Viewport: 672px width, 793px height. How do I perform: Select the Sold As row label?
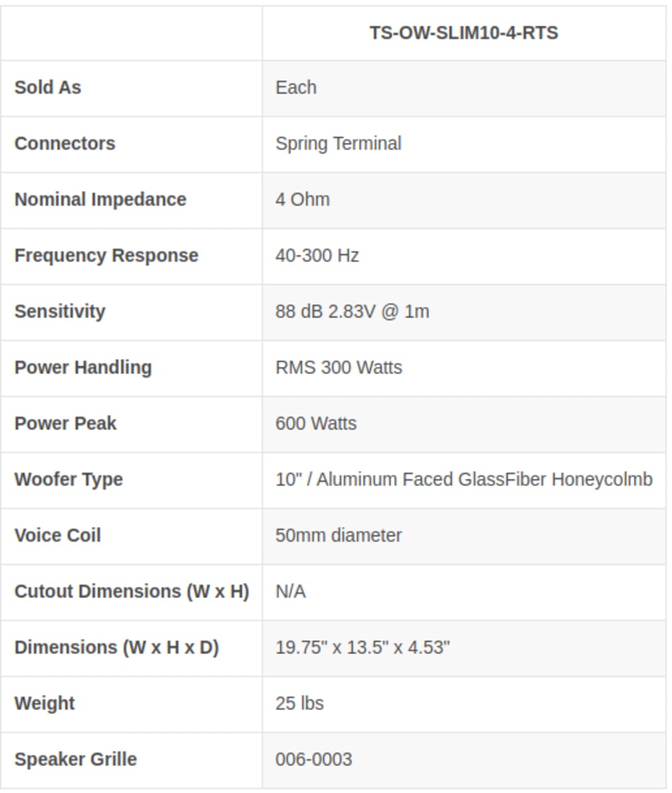pyautogui.click(x=48, y=87)
